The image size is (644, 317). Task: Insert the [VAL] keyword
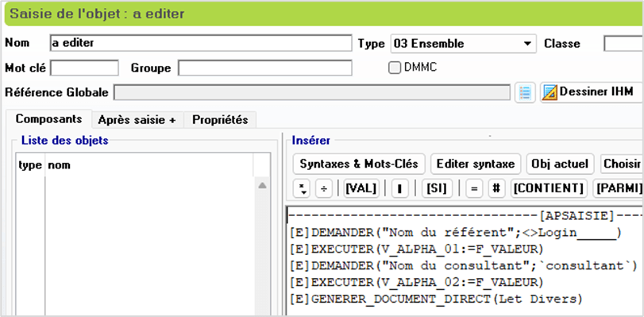coord(361,189)
